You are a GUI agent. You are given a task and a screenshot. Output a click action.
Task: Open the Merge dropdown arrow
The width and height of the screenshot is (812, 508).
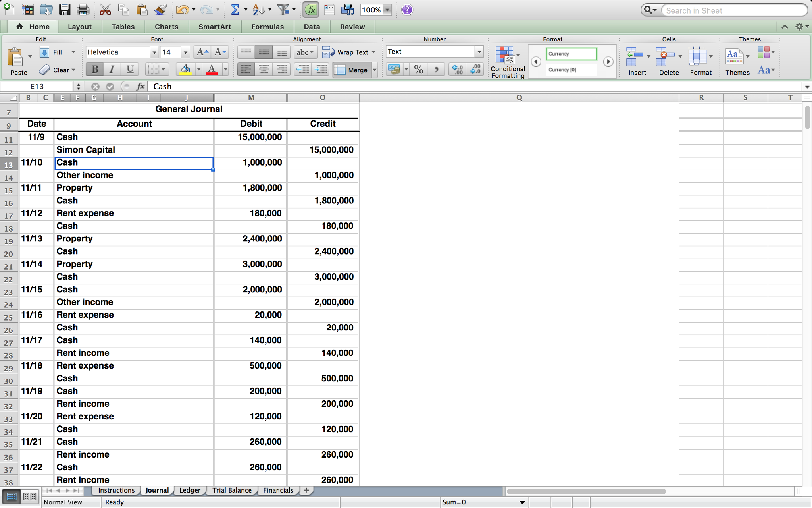(374, 70)
